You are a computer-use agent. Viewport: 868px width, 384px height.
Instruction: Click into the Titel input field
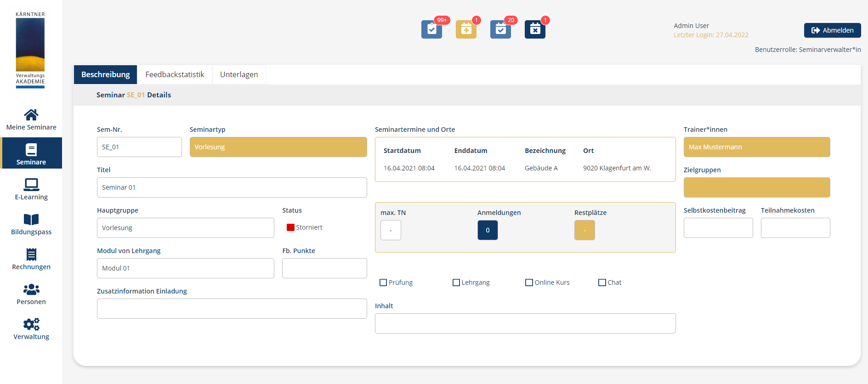[232, 187]
